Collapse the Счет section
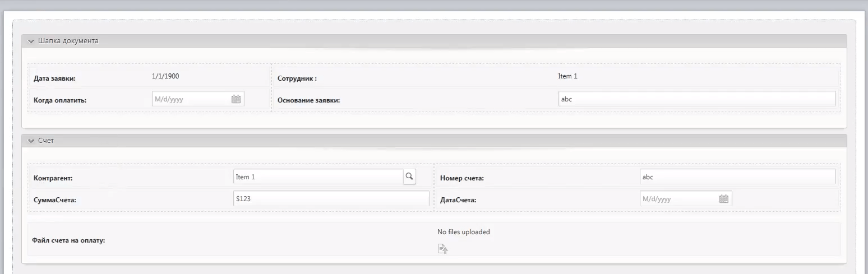The image size is (868, 274). tap(31, 141)
